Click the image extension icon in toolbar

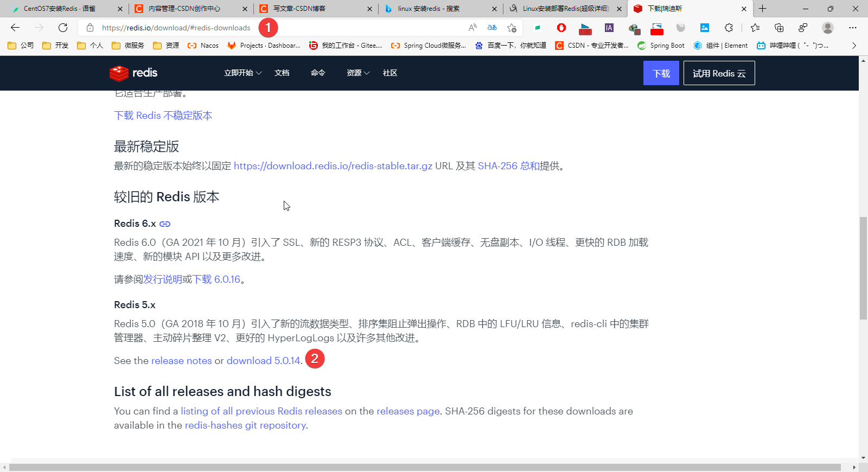pyautogui.click(x=705, y=28)
